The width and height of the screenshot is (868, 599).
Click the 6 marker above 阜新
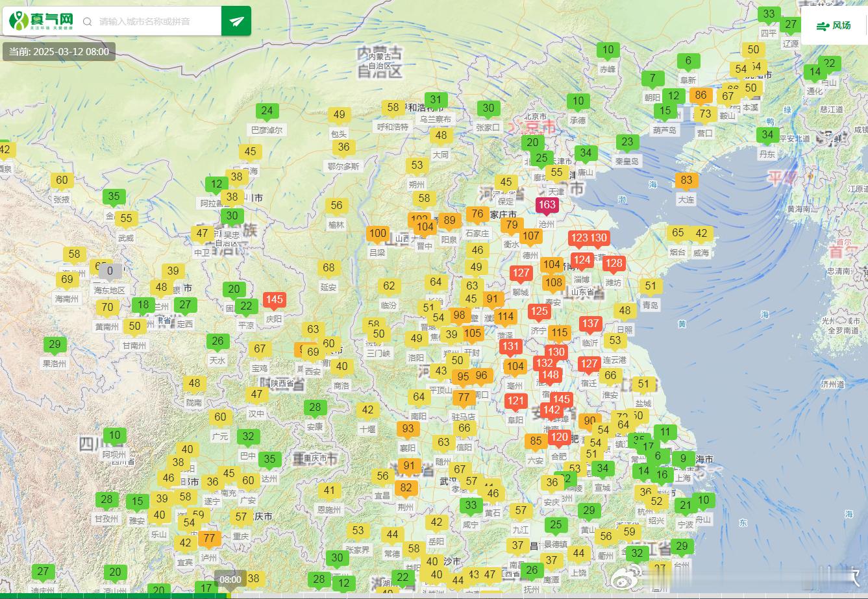click(688, 62)
